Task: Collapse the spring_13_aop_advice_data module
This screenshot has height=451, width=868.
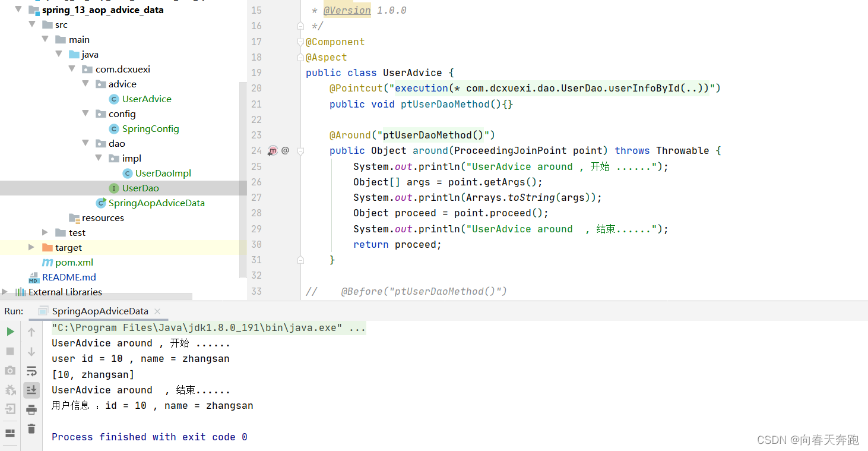Action: tap(18, 10)
